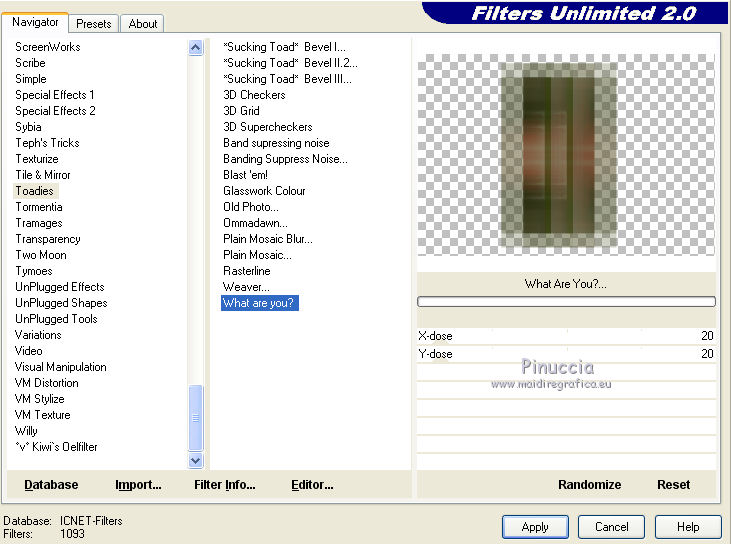Select the Glasswork Colour filter
This screenshot has width=731, height=544.
(264, 191)
